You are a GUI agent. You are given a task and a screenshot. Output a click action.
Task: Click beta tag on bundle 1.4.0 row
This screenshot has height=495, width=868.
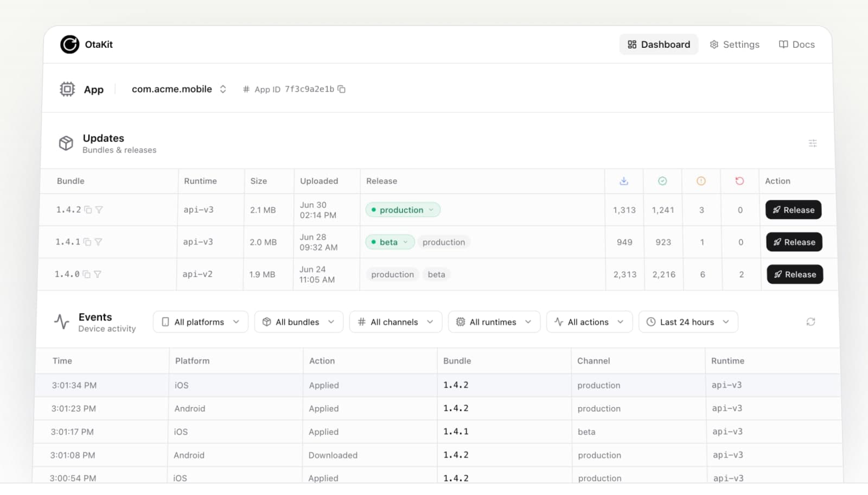[436, 275]
